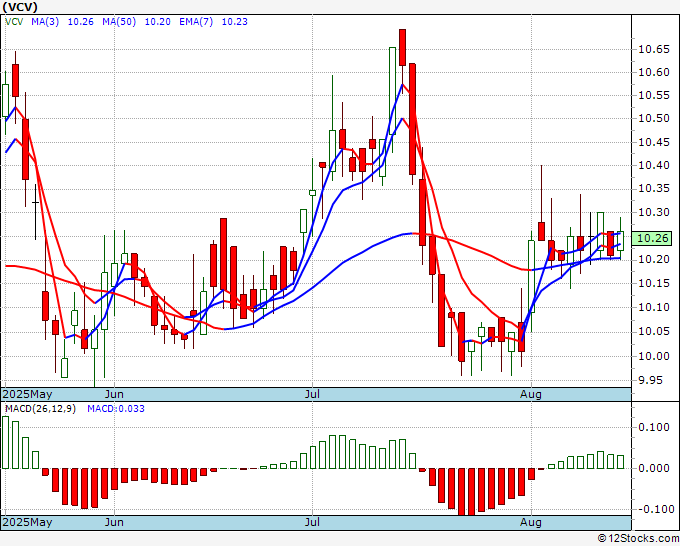
Task: Click the MA(3) legend label
Action: [x=45, y=22]
